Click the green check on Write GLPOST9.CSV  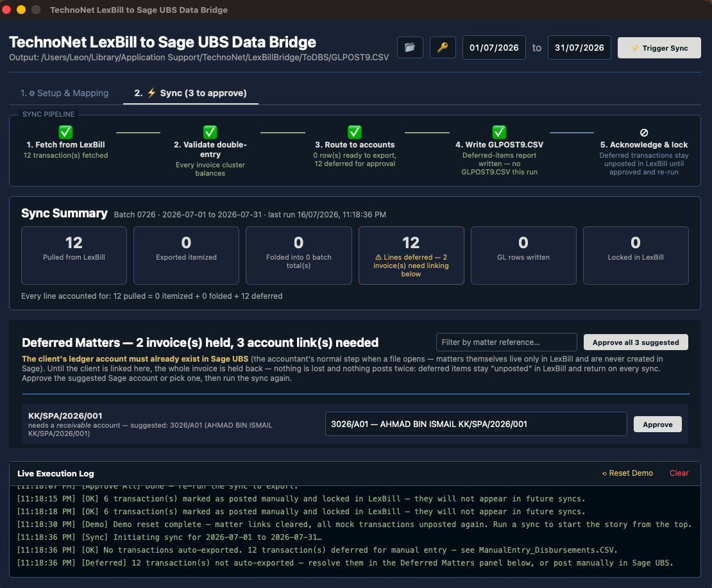pyautogui.click(x=499, y=132)
